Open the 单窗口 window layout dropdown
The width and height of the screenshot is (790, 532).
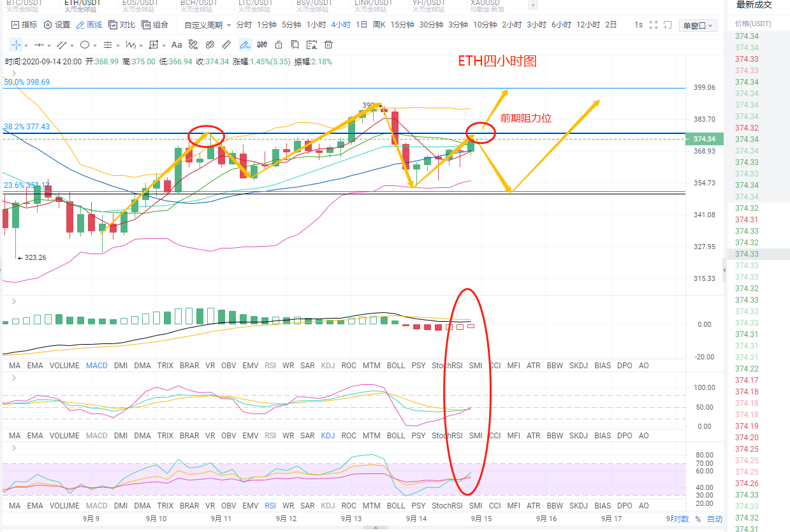(699, 25)
